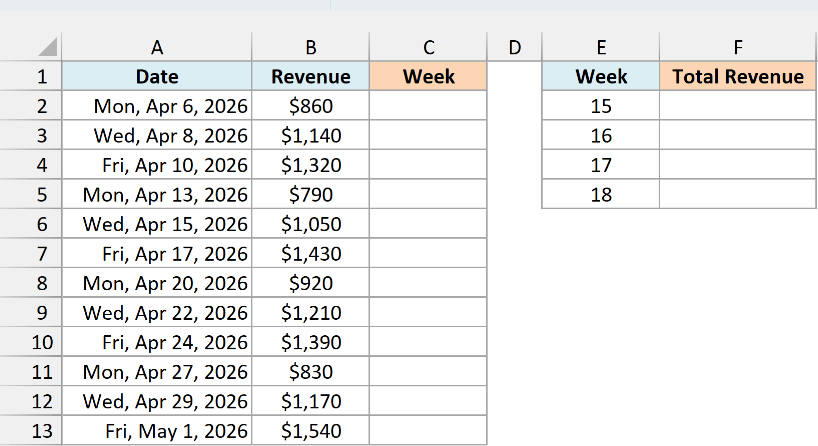
Task: Click the $1,050 revenue cell
Action: [310, 224]
